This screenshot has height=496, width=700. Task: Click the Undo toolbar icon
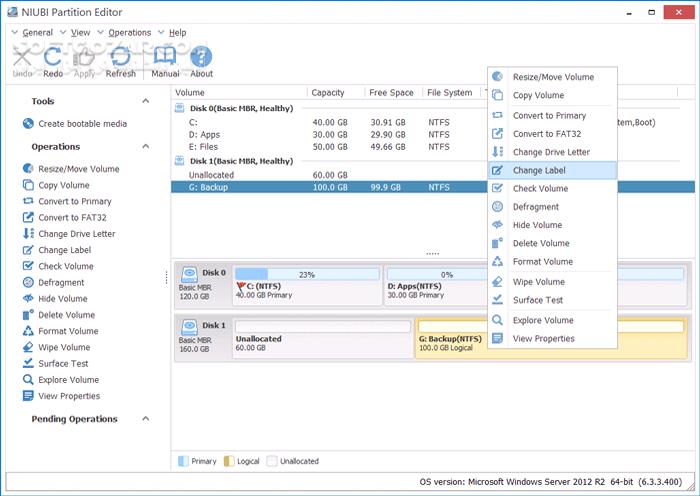pos(22,57)
